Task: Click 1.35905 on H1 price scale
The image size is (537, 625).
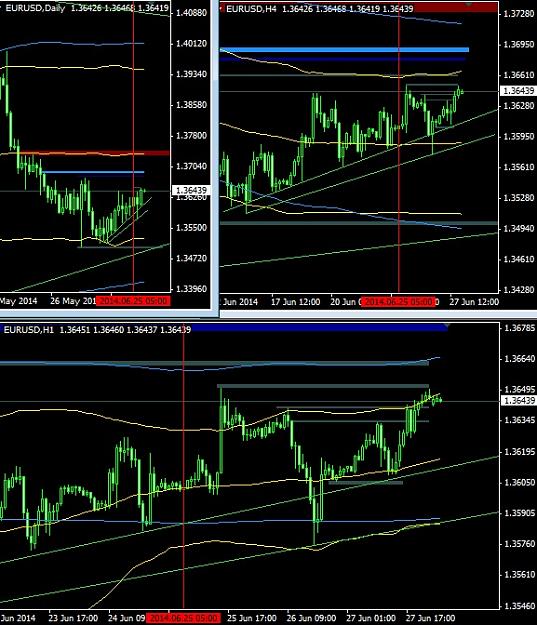Action: click(520, 513)
